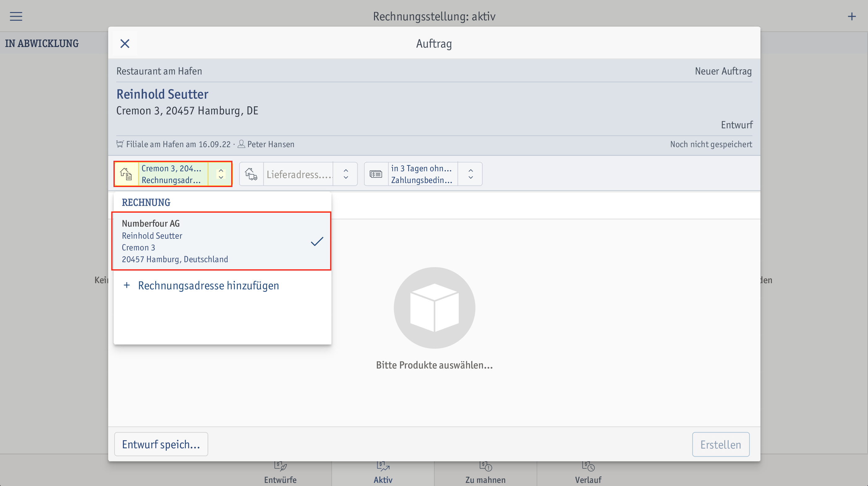Click the RECHNUNG section header
Viewport: 868px width, 486px height.
point(146,202)
